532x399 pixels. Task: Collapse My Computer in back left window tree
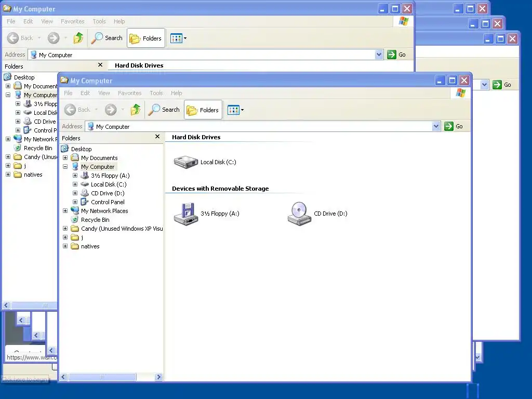8,95
